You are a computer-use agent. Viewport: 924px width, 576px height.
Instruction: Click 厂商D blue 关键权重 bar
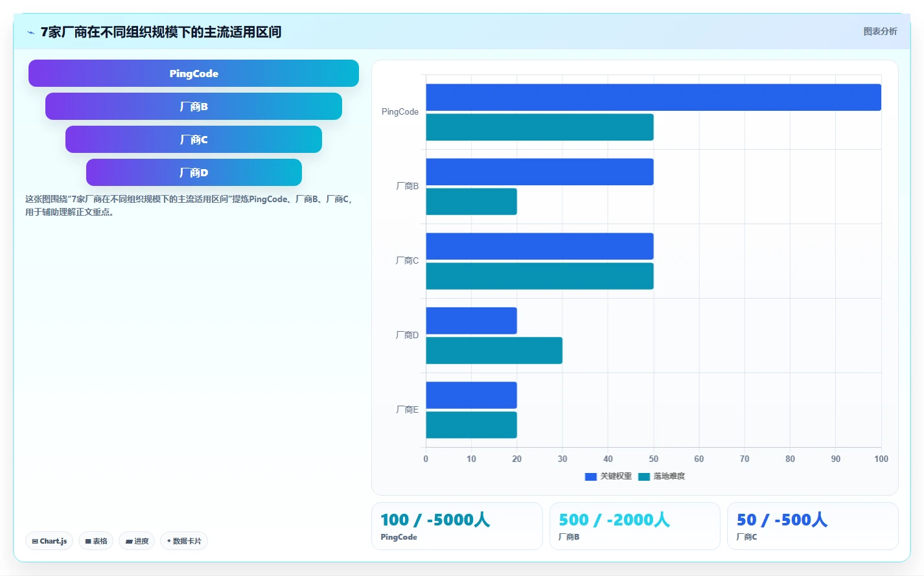(x=471, y=321)
